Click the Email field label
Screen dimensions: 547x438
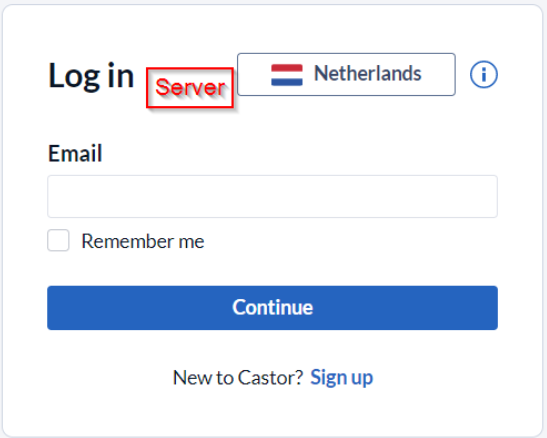coord(75,153)
